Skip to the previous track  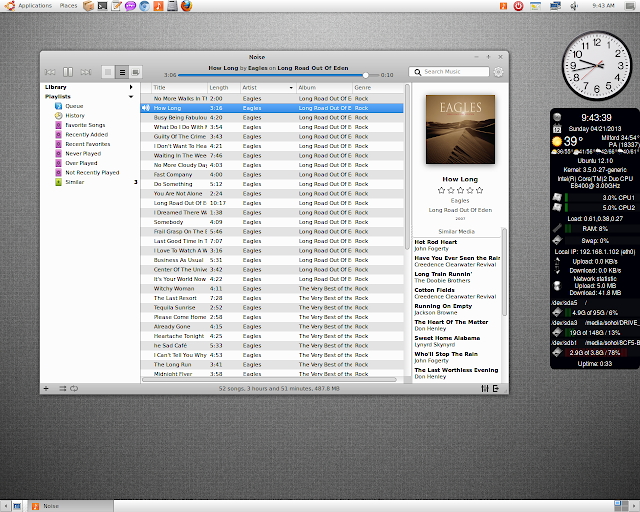click(x=50, y=72)
